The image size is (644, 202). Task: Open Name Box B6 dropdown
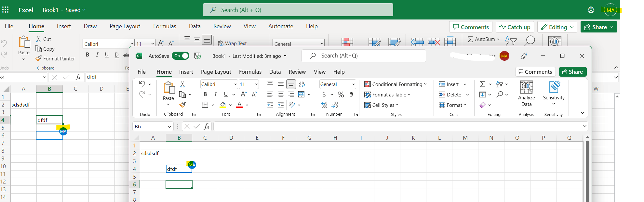[x=169, y=126]
